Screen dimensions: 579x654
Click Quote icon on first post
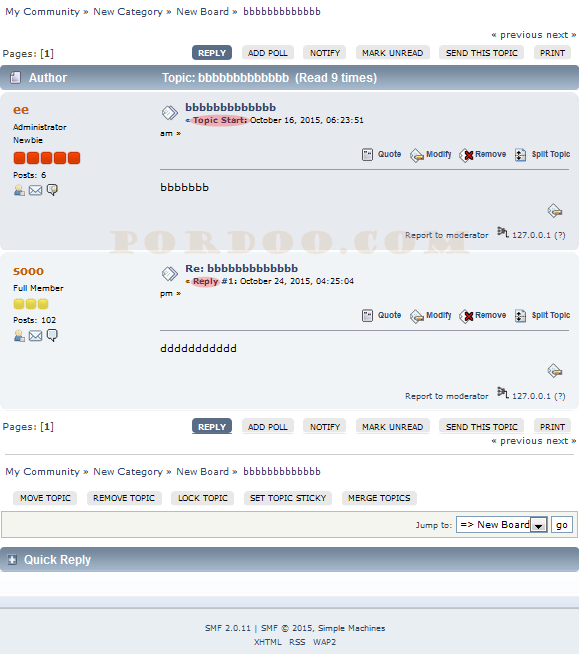coord(367,154)
